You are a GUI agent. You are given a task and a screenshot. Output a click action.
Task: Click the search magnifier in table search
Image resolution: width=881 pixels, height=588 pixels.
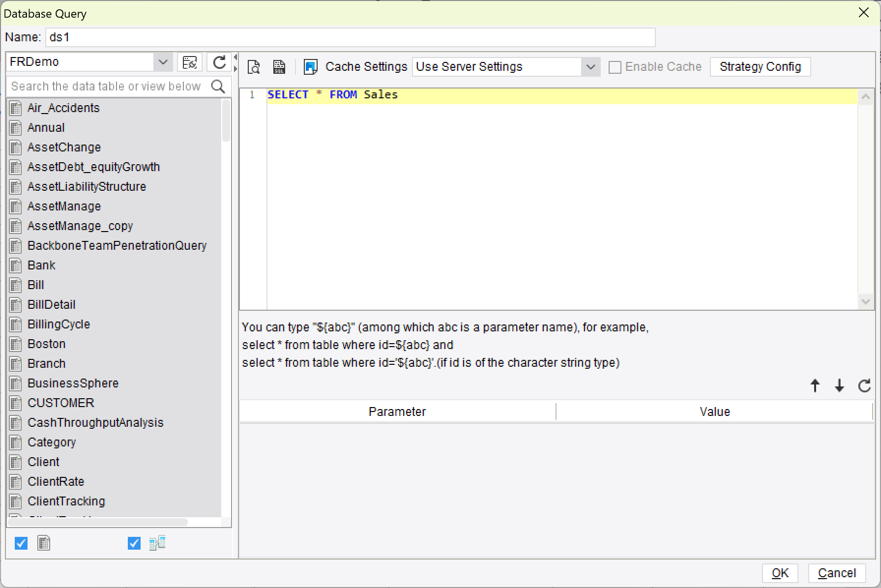pyautogui.click(x=218, y=86)
